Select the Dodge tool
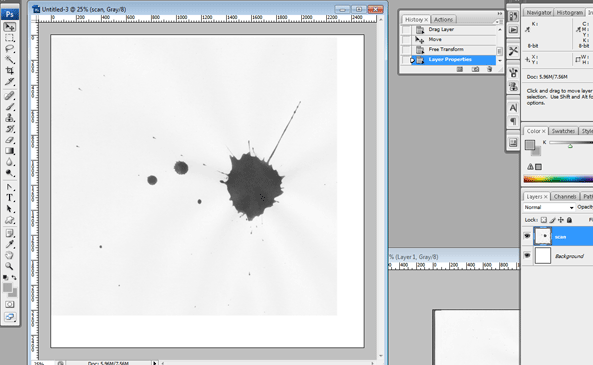 [9, 173]
